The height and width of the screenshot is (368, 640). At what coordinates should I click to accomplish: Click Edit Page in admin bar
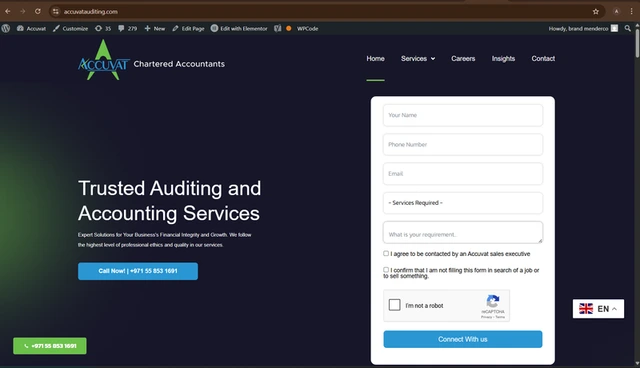pos(188,29)
